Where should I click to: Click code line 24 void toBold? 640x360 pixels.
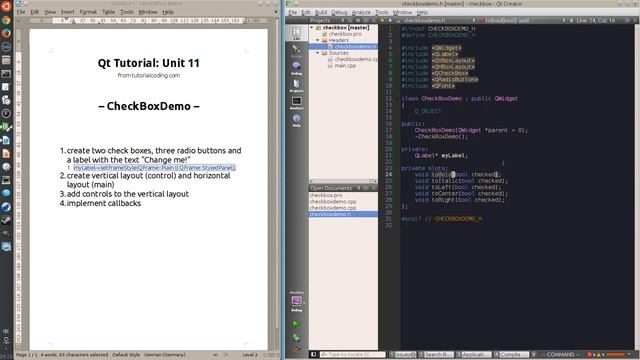(x=457, y=174)
